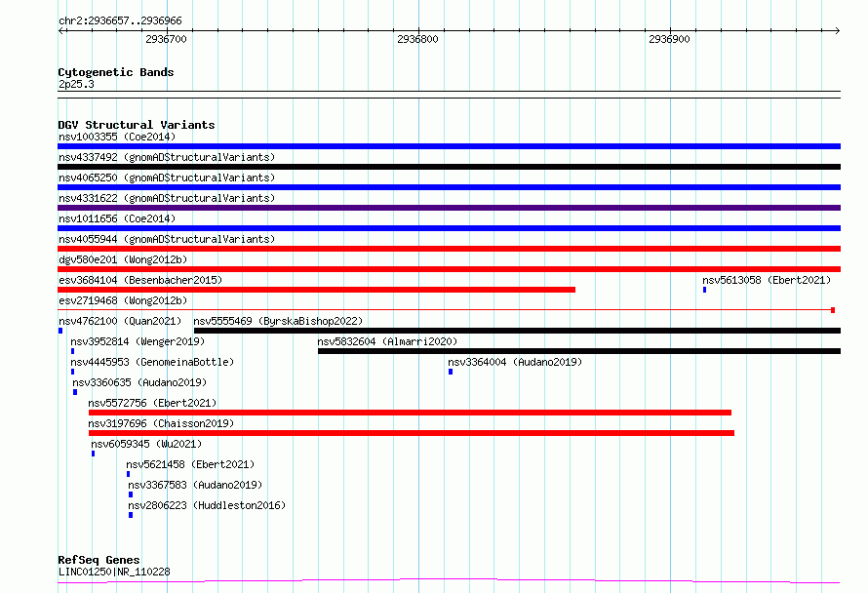The image size is (868, 593).
Task: Click the small blue marker under nsv5613058
Action: [x=705, y=290]
